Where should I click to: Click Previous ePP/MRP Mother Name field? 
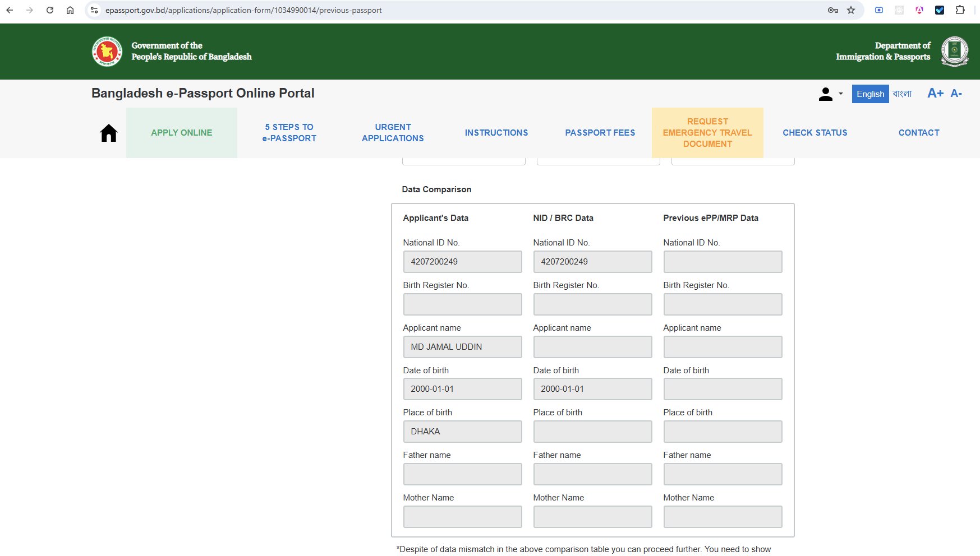pyautogui.click(x=723, y=517)
